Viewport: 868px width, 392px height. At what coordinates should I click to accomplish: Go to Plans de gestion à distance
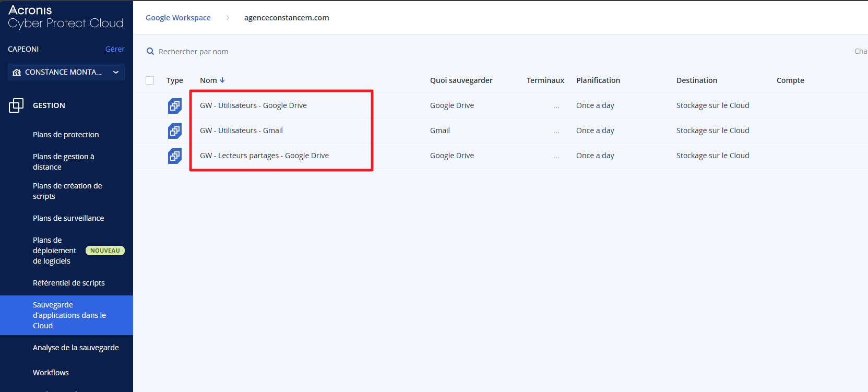(x=64, y=162)
